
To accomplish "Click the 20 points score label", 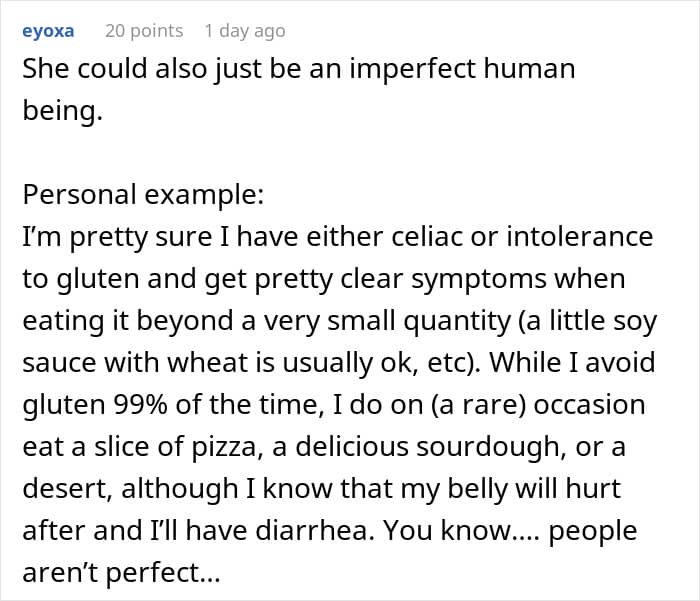I will tap(144, 31).
